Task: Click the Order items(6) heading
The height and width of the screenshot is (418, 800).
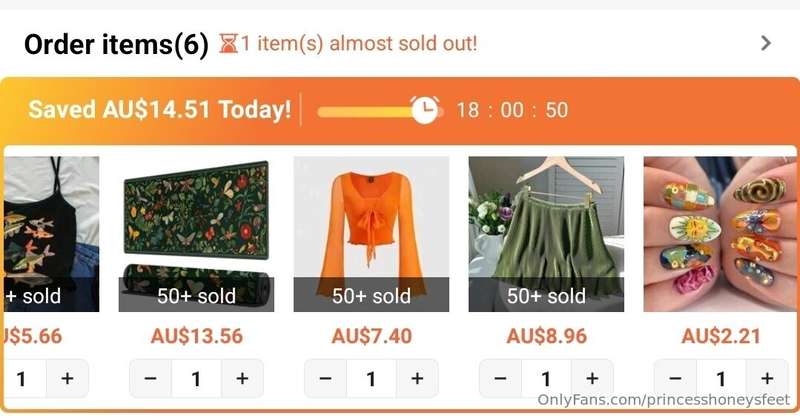Action: 116,44
